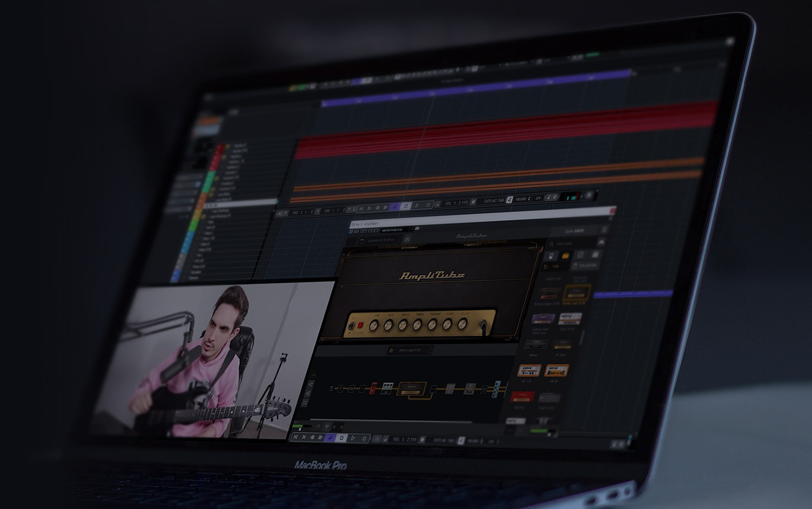Open the British Lead amp model selector

coord(410,351)
